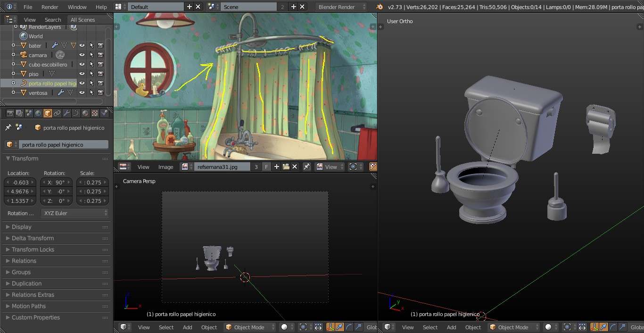This screenshot has height=333, width=644.
Task: Enable translate manipulator in left 3D view
Action: tap(339, 327)
